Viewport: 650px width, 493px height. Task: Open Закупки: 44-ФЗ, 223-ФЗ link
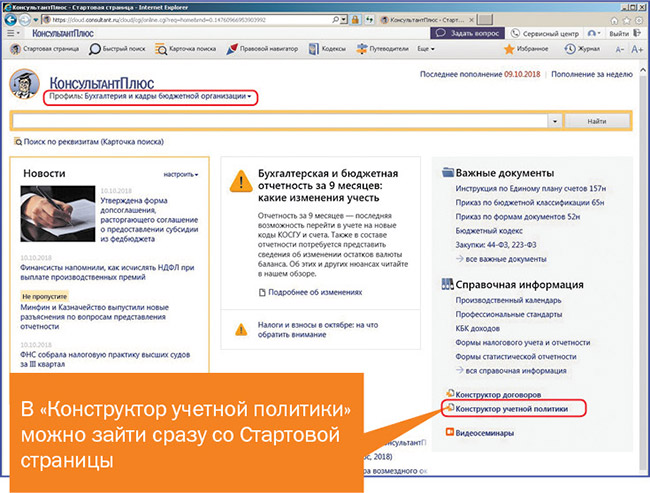click(x=496, y=245)
